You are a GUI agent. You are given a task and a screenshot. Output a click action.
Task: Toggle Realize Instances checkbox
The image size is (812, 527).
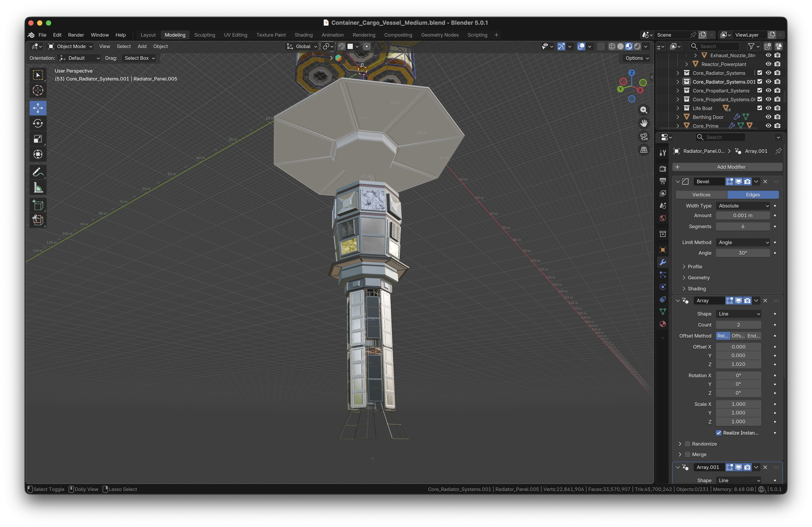click(719, 433)
